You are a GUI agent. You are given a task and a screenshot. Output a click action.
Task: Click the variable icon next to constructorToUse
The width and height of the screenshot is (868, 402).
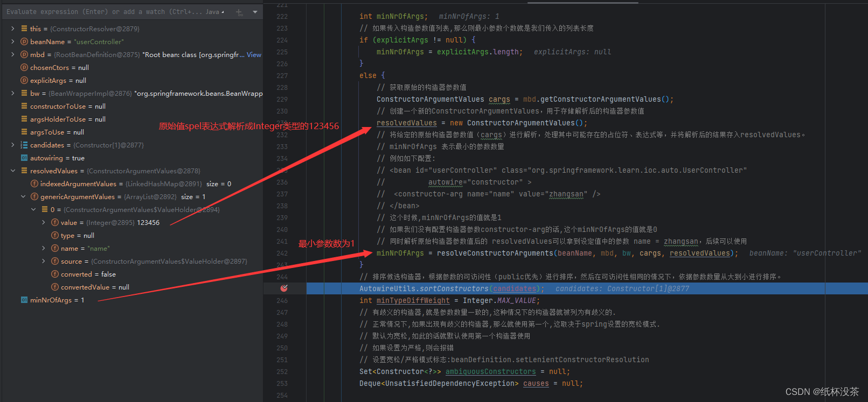pos(24,106)
